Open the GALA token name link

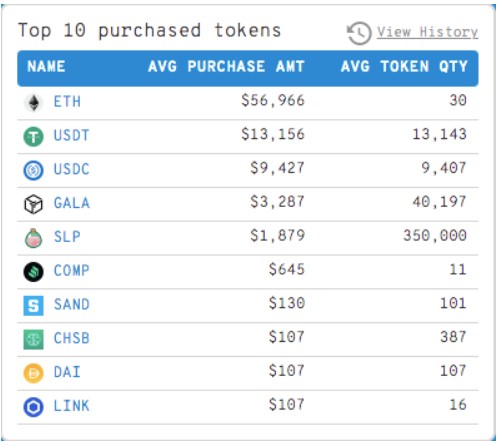point(72,203)
